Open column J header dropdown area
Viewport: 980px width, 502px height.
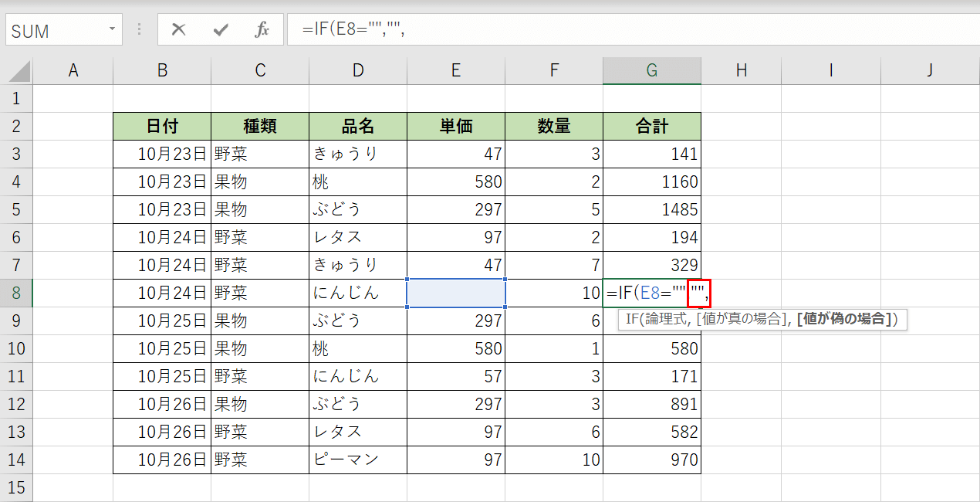[x=929, y=70]
